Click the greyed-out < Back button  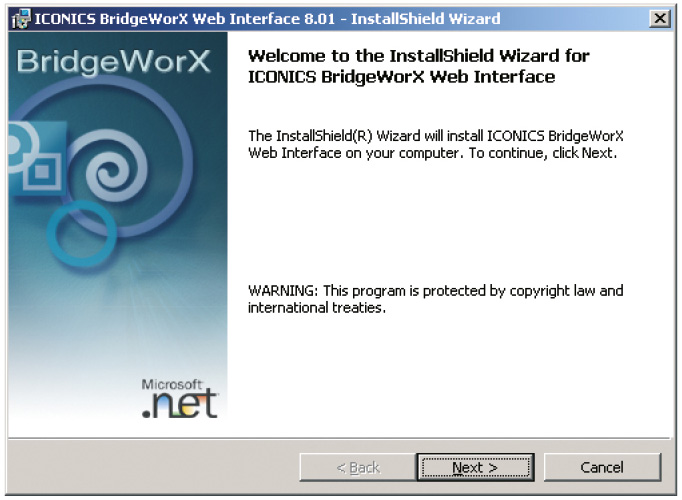click(358, 467)
